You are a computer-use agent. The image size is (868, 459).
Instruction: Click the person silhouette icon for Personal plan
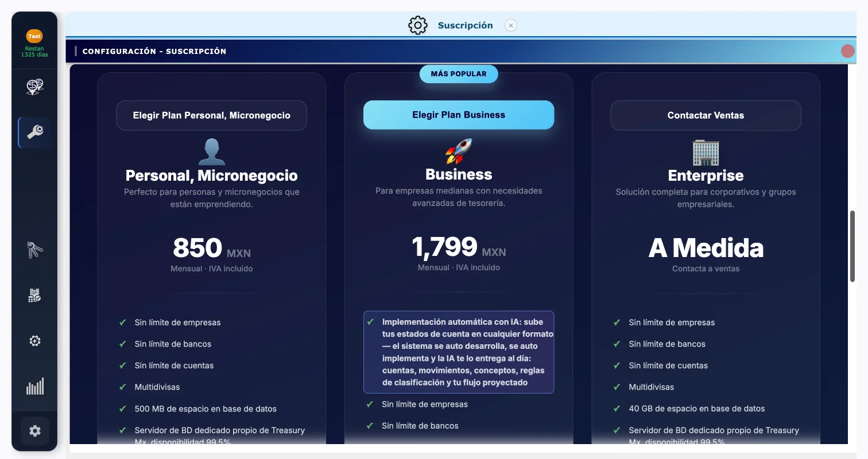(212, 152)
